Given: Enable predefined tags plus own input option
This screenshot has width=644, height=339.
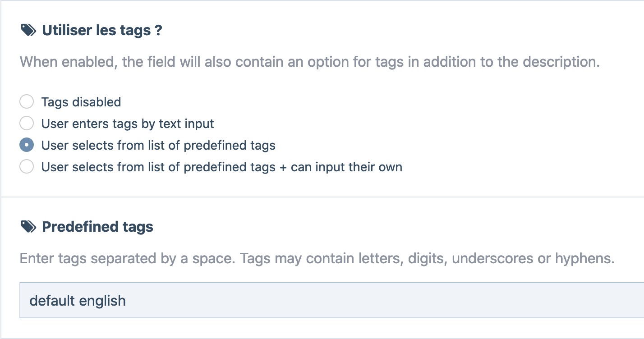Looking at the screenshot, I should (27, 166).
